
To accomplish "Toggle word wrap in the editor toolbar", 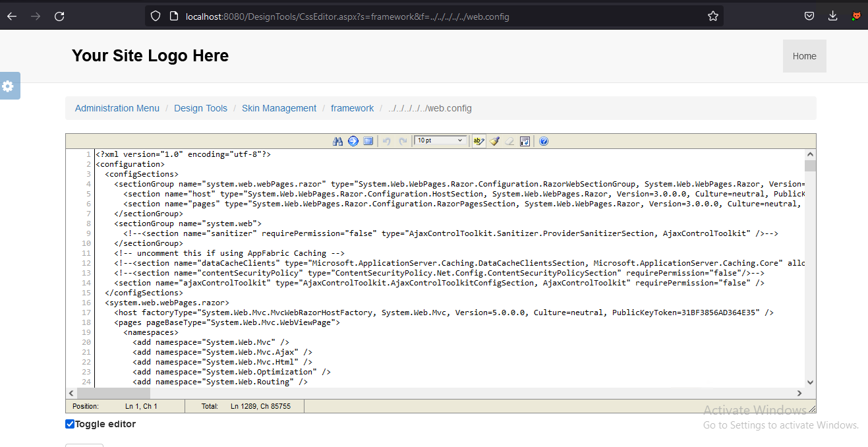I will (525, 141).
